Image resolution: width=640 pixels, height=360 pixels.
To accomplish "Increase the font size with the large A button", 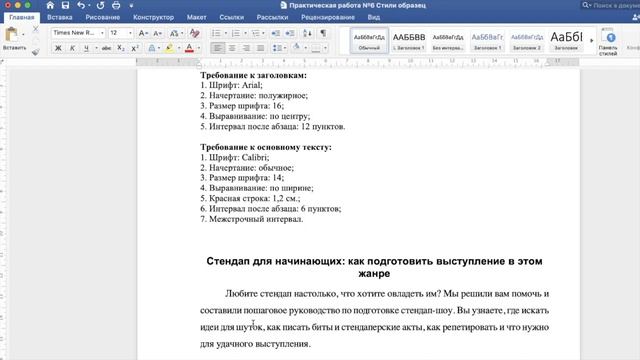I will click(143, 33).
